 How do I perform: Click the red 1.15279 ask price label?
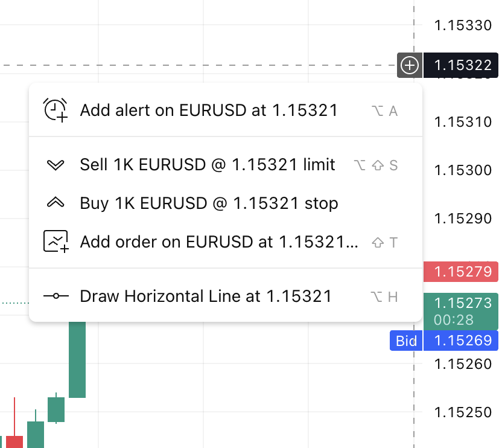click(x=462, y=271)
